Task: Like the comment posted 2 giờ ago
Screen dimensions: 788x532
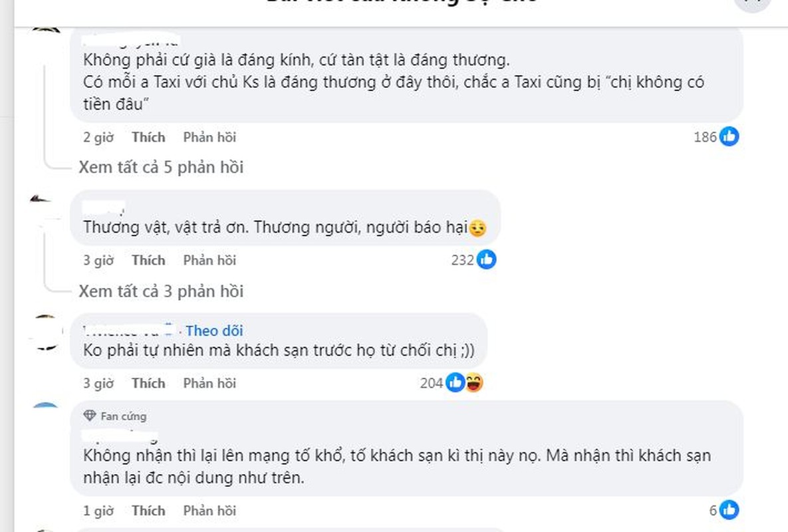Action: point(148,137)
